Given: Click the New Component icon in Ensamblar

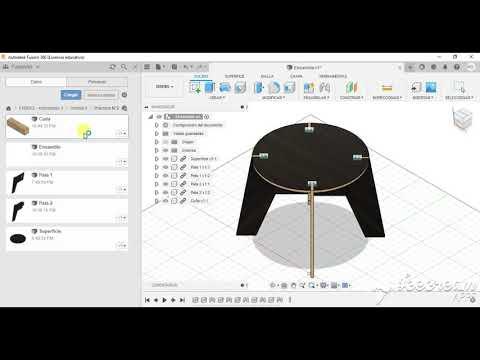Looking at the screenshot, I should point(309,88).
